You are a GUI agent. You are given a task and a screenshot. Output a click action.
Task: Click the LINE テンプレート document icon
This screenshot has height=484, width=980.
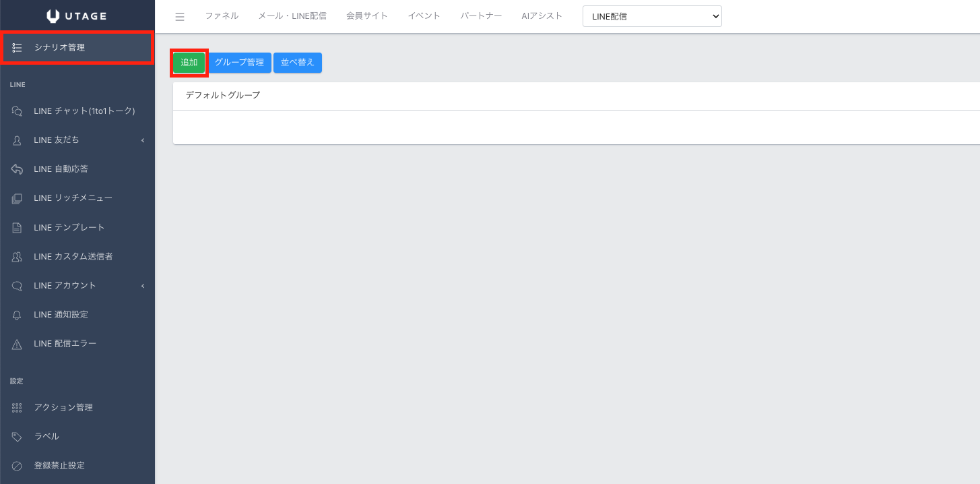tap(18, 228)
